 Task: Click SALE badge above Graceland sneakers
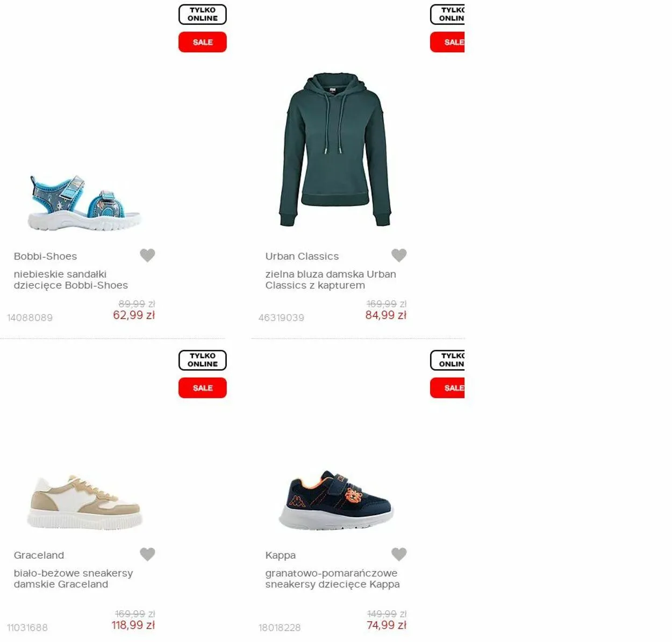click(203, 388)
